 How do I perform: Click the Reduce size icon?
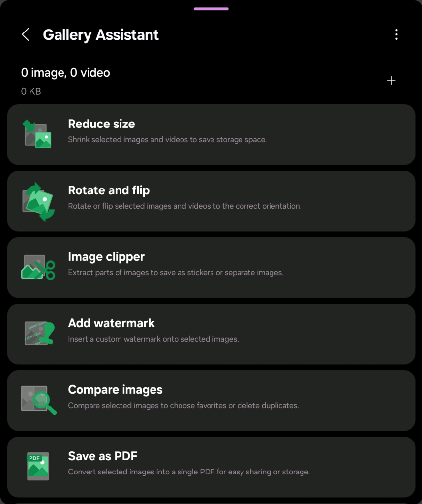(x=37, y=134)
